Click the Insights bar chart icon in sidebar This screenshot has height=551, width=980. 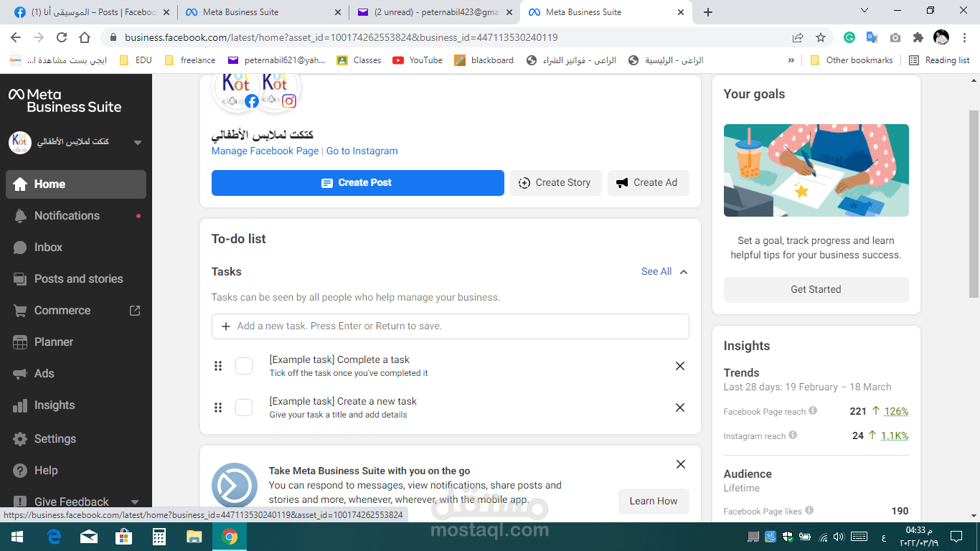[x=20, y=405]
